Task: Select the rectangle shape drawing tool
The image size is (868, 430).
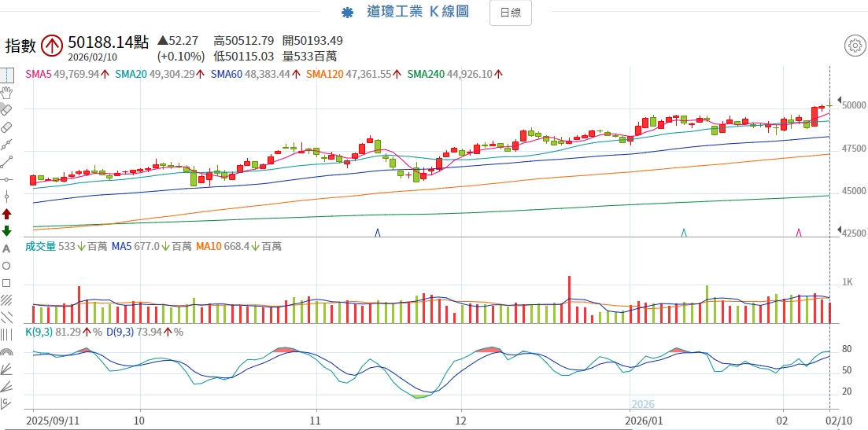Action: point(6,283)
